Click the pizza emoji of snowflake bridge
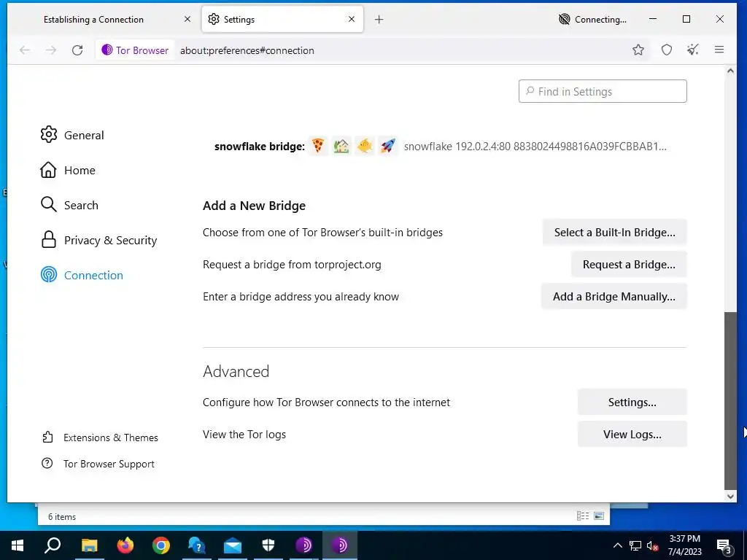The height and width of the screenshot is (560, 747). (x=318, y=146)
